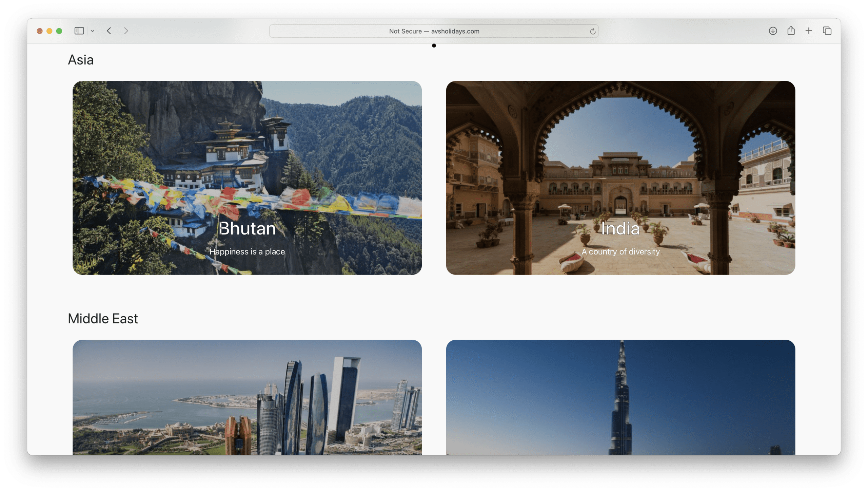Click the yellow minimize window button
The width and height of the screenshot is (868, 491).
coord(50,31)
